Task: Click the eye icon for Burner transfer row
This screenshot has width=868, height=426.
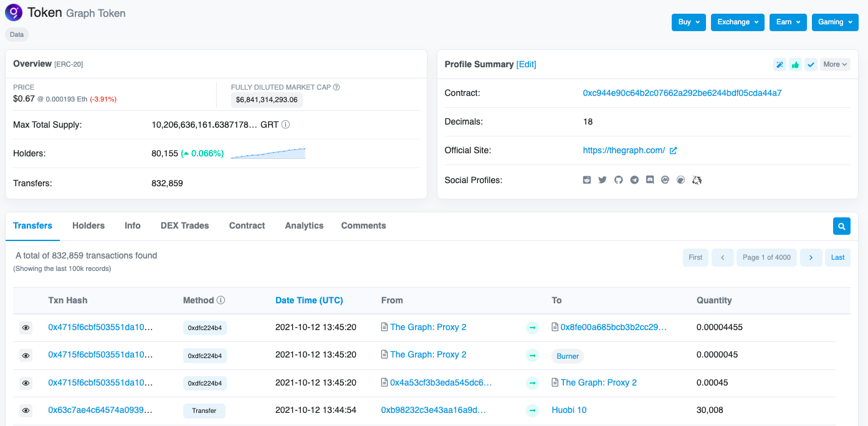Action: coord(26,356)
